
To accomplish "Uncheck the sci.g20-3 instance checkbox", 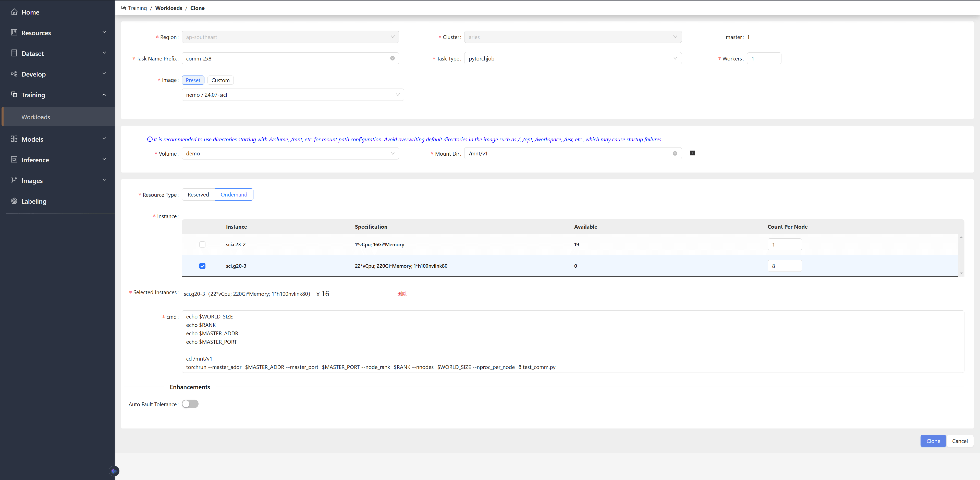I will pyautogui.click(x=202, y=265).
